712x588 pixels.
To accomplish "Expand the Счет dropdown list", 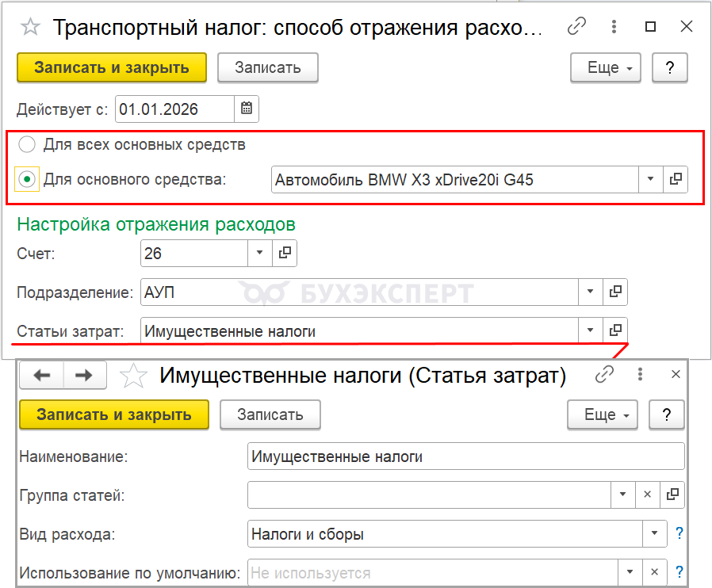I will (x=259, y=254).
